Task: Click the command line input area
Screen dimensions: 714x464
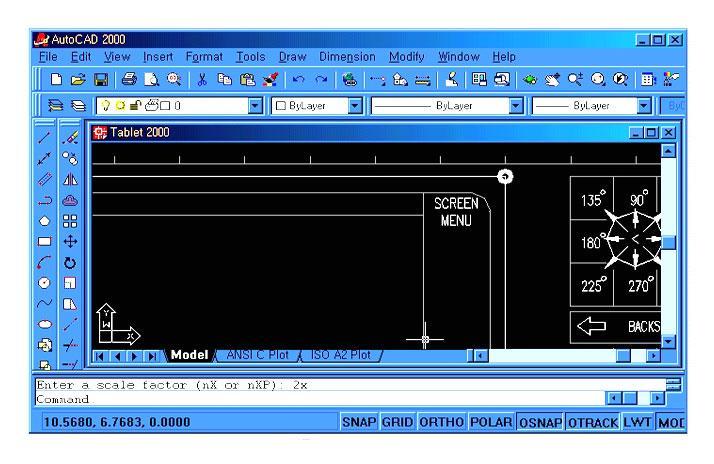Action: click(x=300, y=398)
